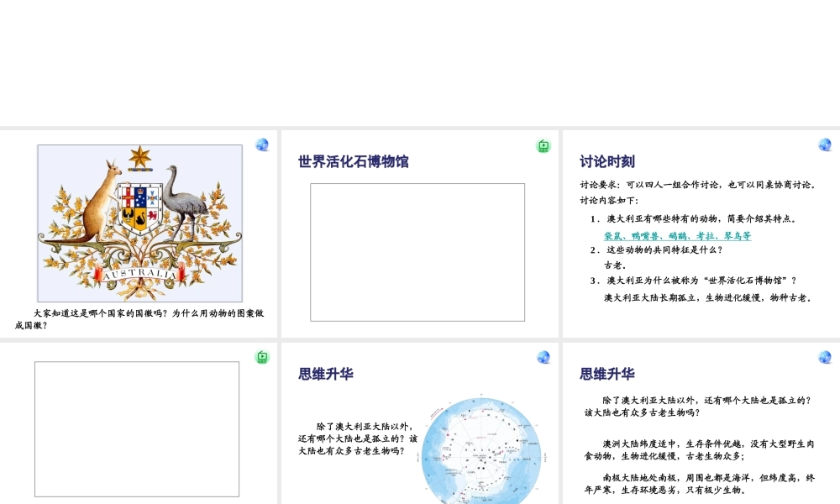840x504 pixels.
Task: Click the empty video frame under 世界活化石博物馆
Action: 417,252
